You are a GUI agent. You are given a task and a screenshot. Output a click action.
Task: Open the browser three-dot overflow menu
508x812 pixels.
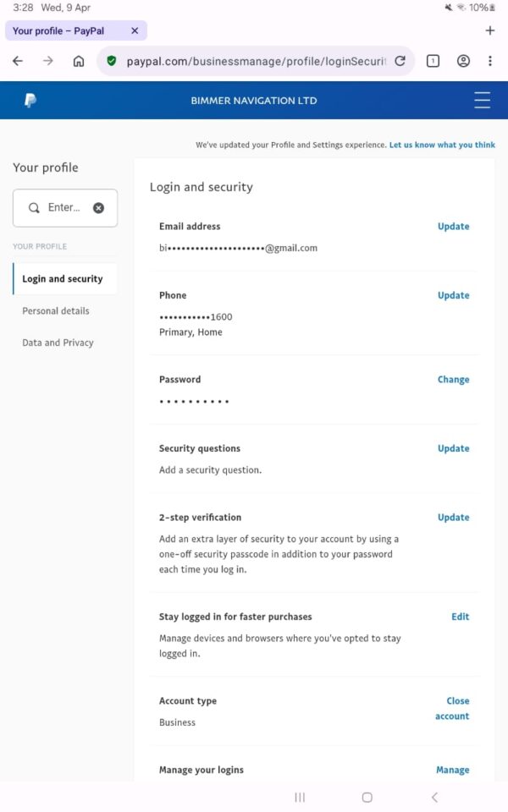tap(490, 61)
